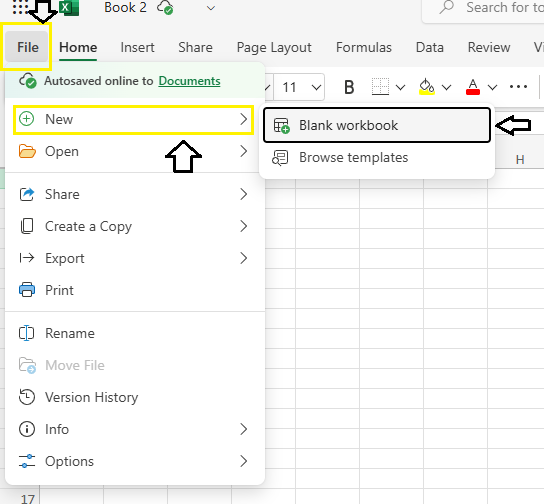The width and height of the screenshot is (544, 504).
Task: Click the Browse templates icon
Action: click(x=280, y=158)
